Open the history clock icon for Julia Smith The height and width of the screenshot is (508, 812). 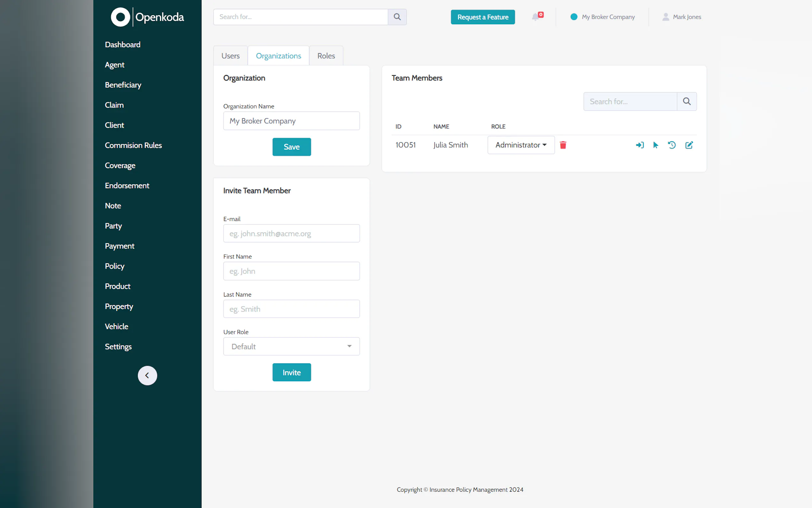click(x=672, y=145)
